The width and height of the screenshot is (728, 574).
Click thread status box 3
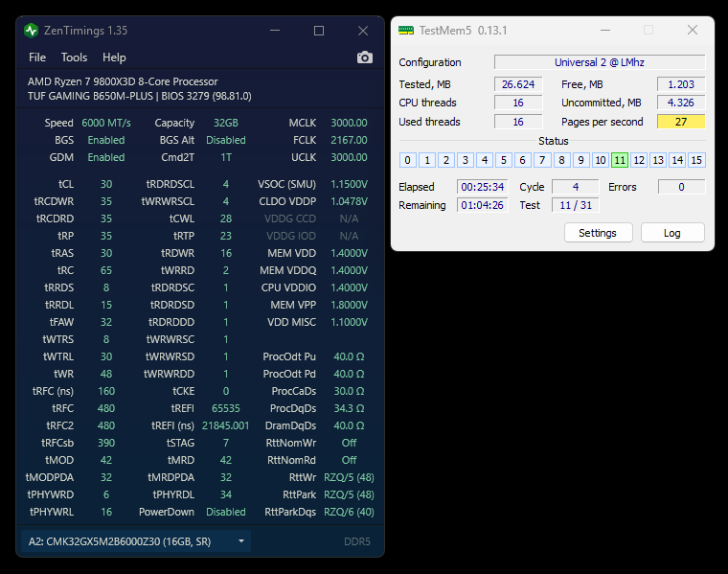point(466,160)
